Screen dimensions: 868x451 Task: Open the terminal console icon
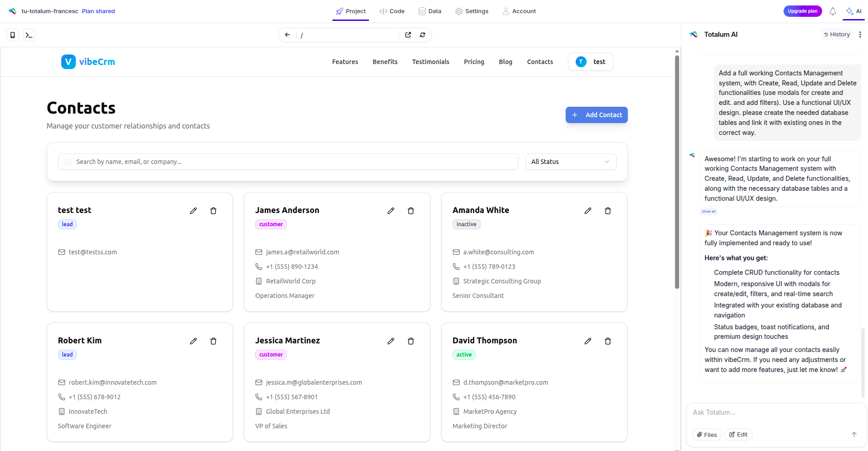coord(29,35)
